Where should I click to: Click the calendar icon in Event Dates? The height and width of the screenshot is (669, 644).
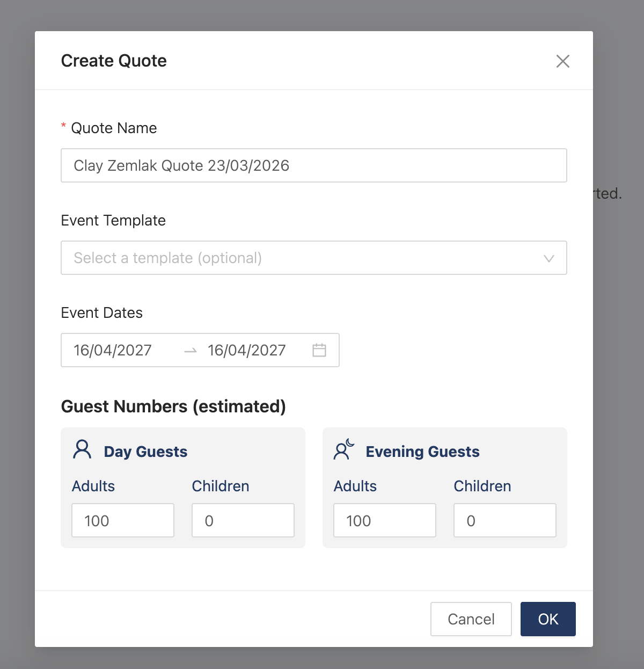point(319,350)
